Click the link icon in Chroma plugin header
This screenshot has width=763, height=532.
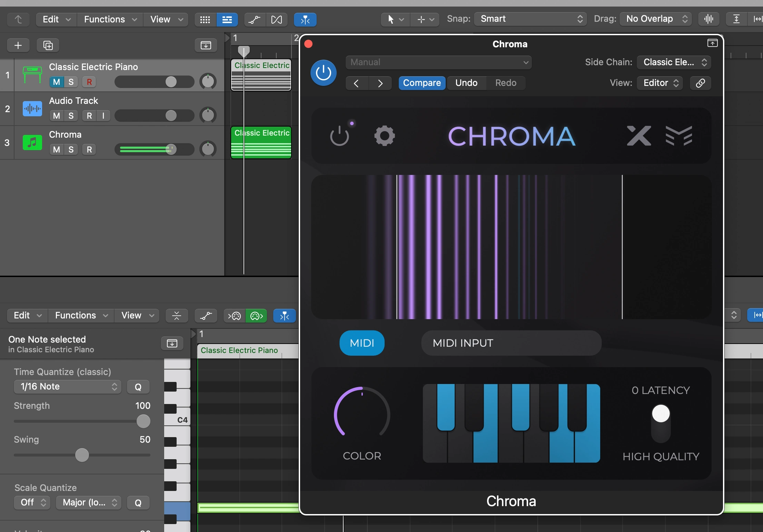pos(700,83)
